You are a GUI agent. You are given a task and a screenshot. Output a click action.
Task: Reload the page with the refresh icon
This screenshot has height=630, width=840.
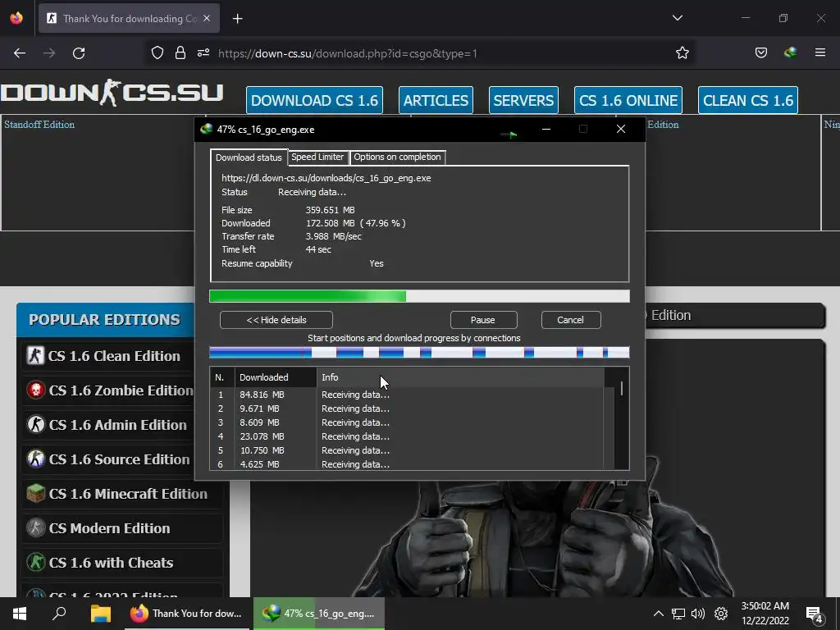click(79, 53)
